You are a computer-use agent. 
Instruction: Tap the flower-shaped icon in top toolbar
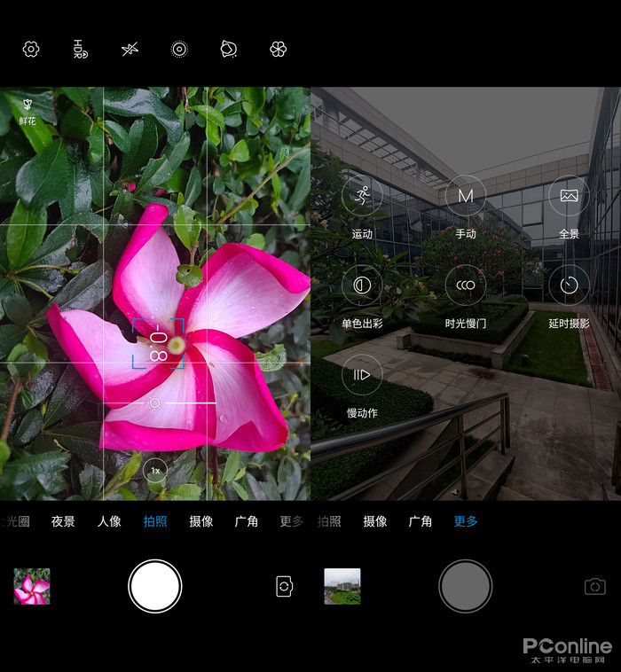(279, 50)
